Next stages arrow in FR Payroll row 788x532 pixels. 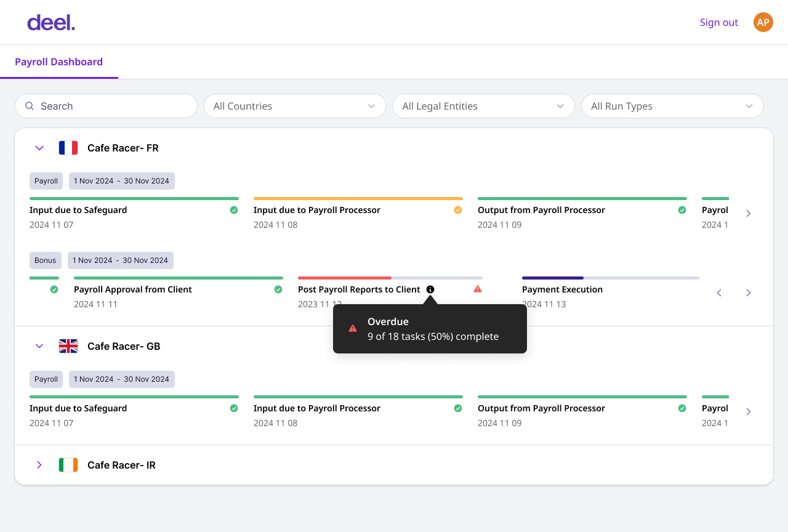749,213
